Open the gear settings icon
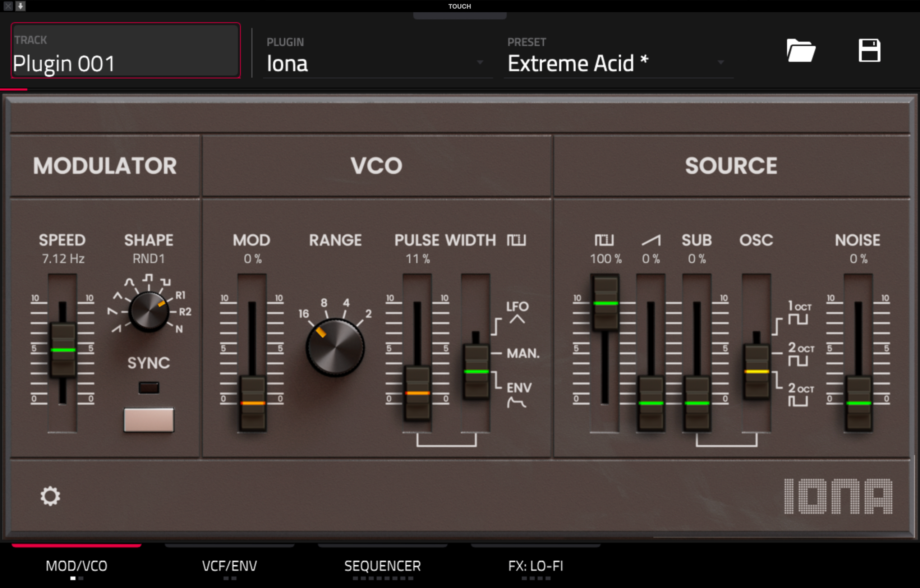 50,496
